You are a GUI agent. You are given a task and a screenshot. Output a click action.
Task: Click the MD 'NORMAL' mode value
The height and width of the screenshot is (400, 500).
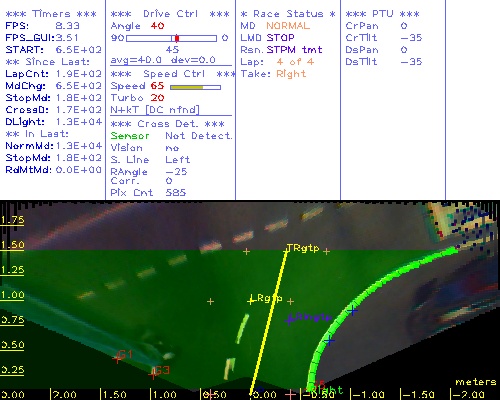coord(288,26)
